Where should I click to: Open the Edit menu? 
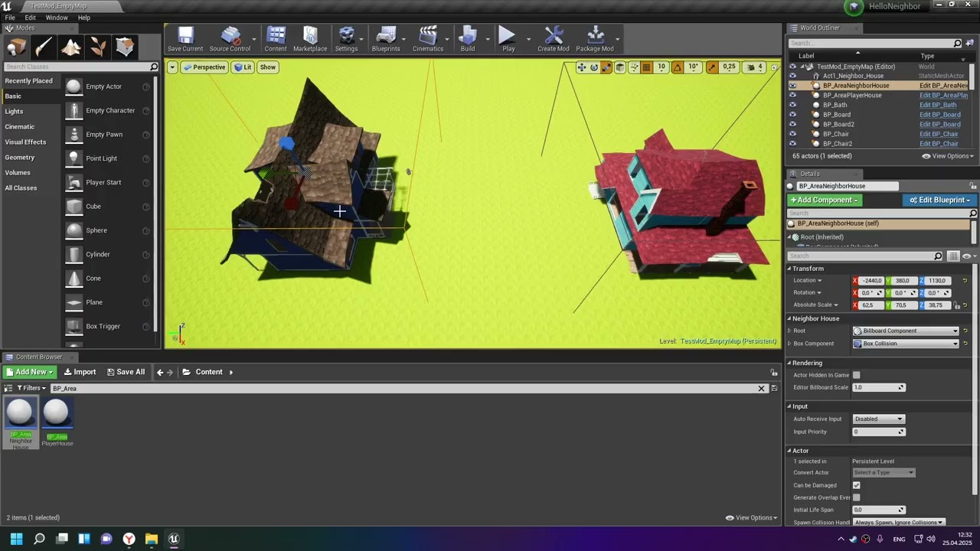pos(31,18)
